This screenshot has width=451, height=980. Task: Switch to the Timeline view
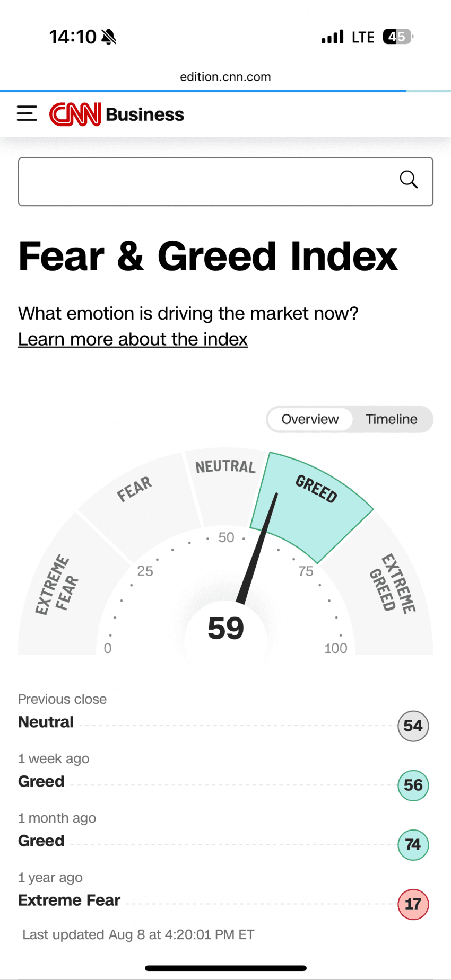[392, 419]
